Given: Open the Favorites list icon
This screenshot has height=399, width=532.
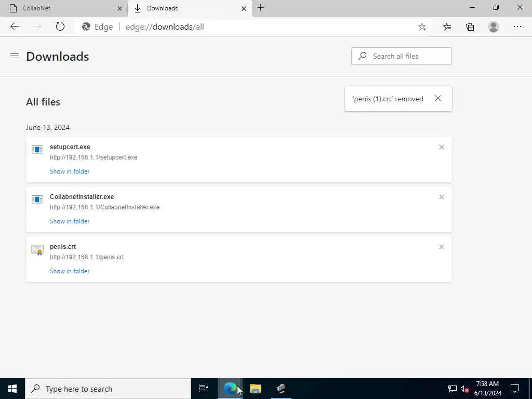Looking at the screenshot, I should pos(447,27).
